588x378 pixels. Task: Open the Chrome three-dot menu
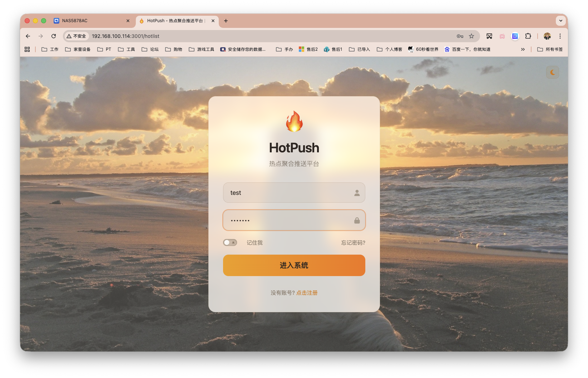560,36
